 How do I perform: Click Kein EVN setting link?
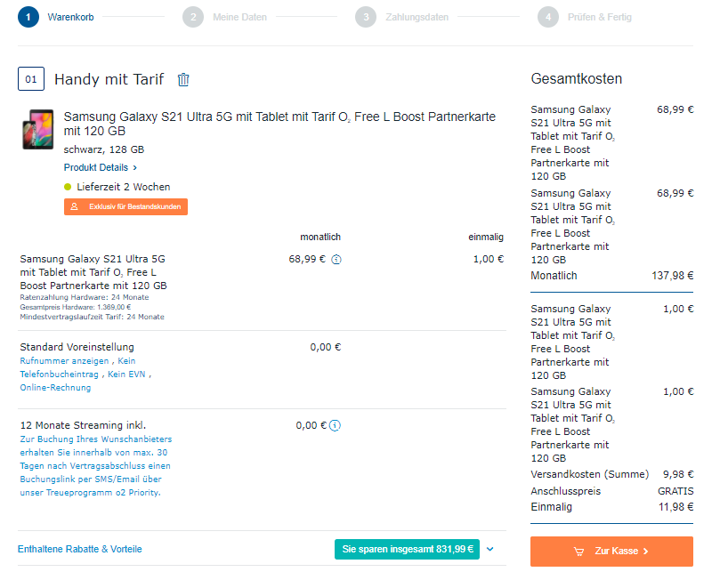click(x=126, y=375)
